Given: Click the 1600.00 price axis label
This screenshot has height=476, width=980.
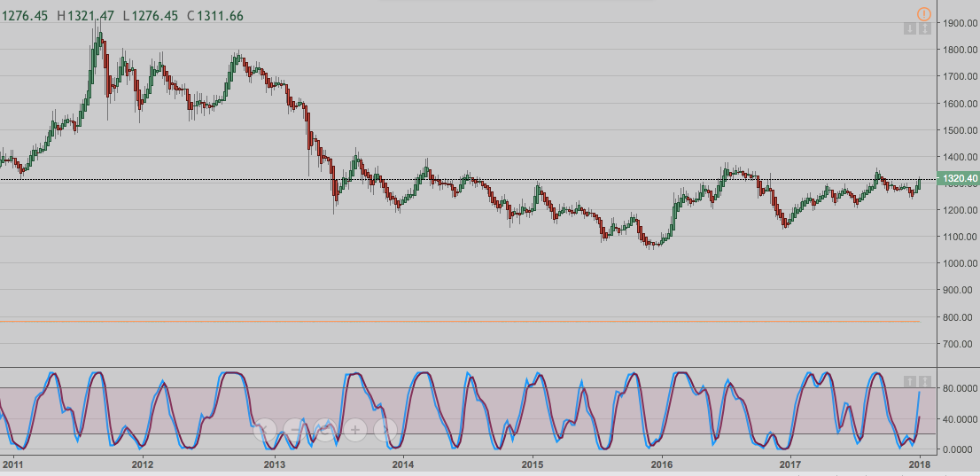Looking at the screenshot, I should (961, 103).
